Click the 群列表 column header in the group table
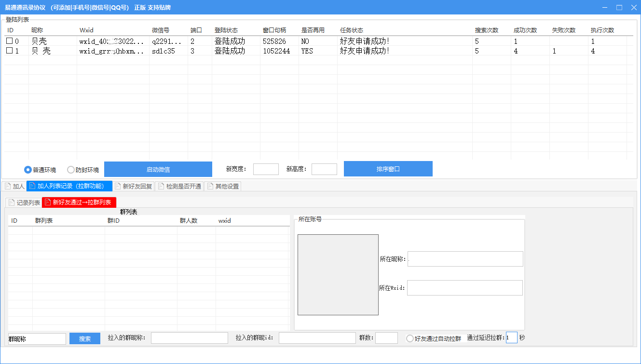The image size is (641, 364). coord(44,221)
